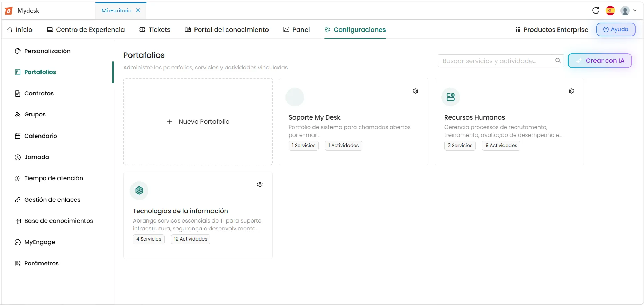The width and height of the screenshot is (644, 305).
Task: Click the Tecnologías de la información portfolio icon
Action: point(139,191)
